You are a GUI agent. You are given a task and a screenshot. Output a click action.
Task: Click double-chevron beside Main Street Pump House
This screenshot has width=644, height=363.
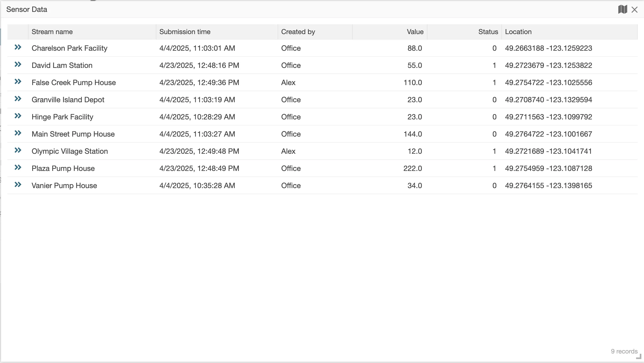point(18,133)
